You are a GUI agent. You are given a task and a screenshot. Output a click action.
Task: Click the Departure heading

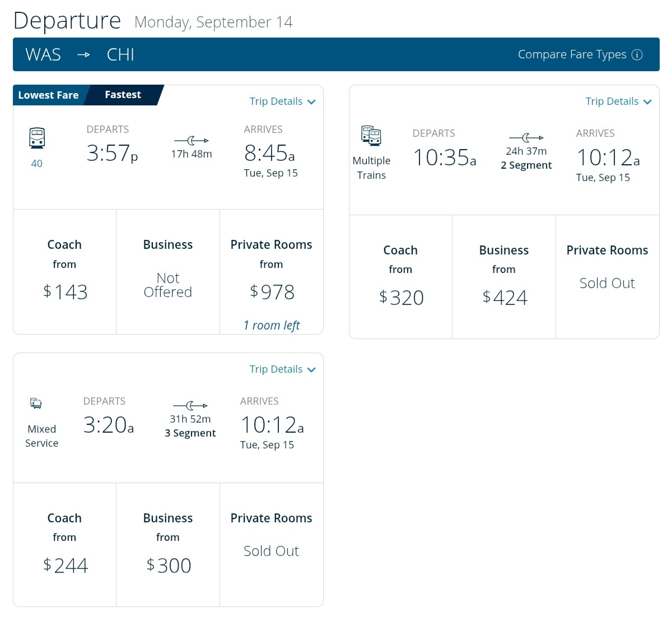[x=67, y=21]
